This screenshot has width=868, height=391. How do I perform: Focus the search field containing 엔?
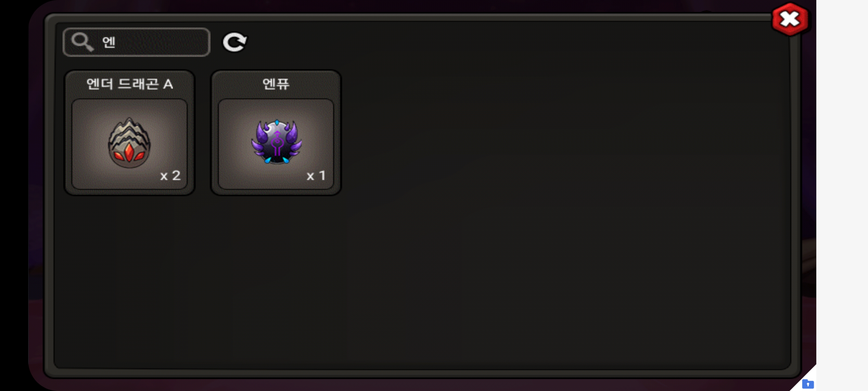136,42
